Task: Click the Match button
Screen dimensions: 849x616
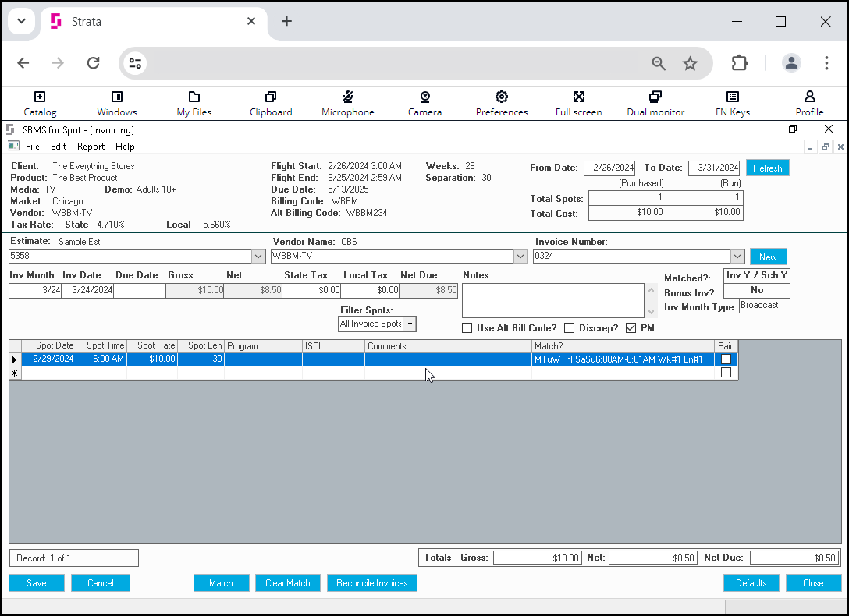Action: point(221,583)
